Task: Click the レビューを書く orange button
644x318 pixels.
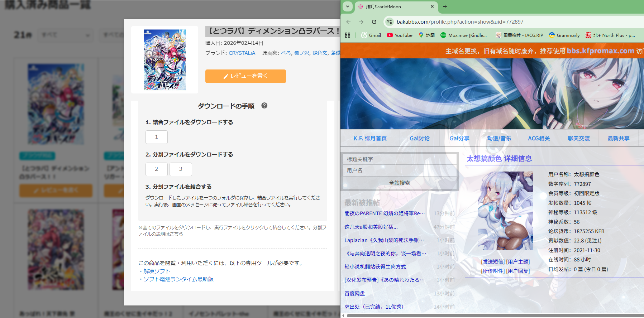Action: point(245,76)
